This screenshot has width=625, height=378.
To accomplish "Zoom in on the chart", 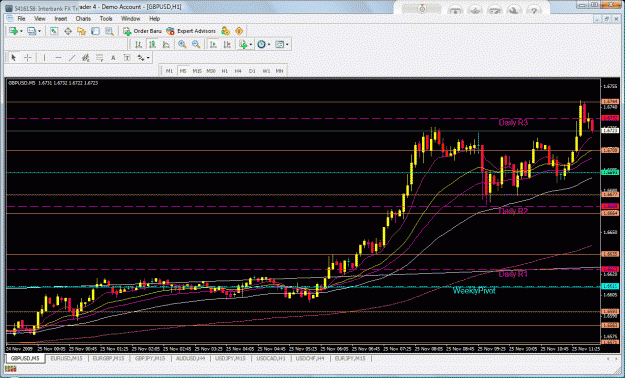I will [x=182, y=45].
